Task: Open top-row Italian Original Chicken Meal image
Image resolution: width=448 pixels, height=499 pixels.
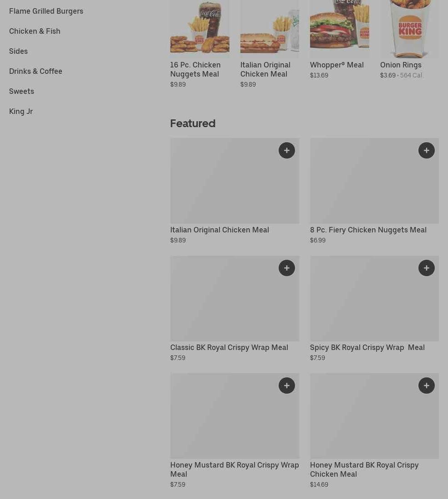Action: [x=270, y=29]
